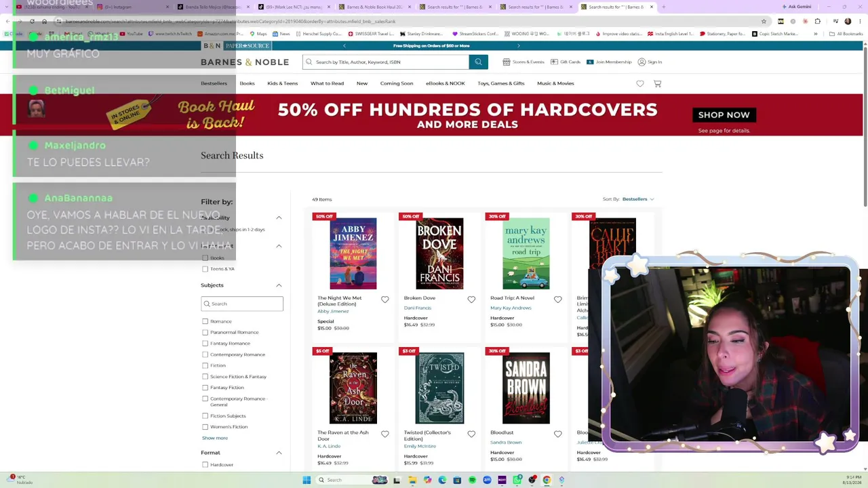Add Twisted Collector's Edition to wishlist
Viewport: 868px width, 488px height.
[x=471, y=434]
